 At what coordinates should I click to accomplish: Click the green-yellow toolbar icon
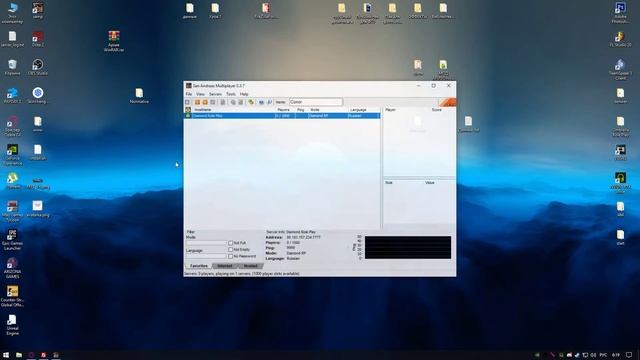pyautogui.click(x=251, y=102)
